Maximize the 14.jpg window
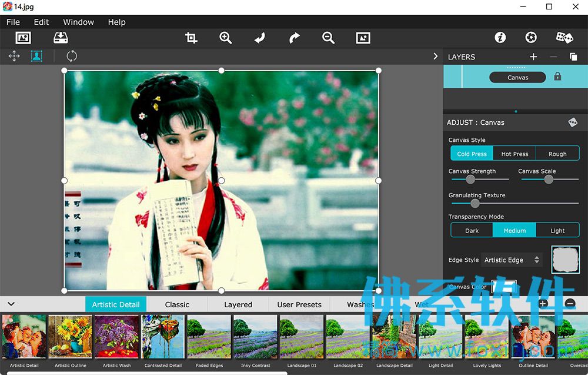The height and width of the screenshot is (375, 588). 549,6
